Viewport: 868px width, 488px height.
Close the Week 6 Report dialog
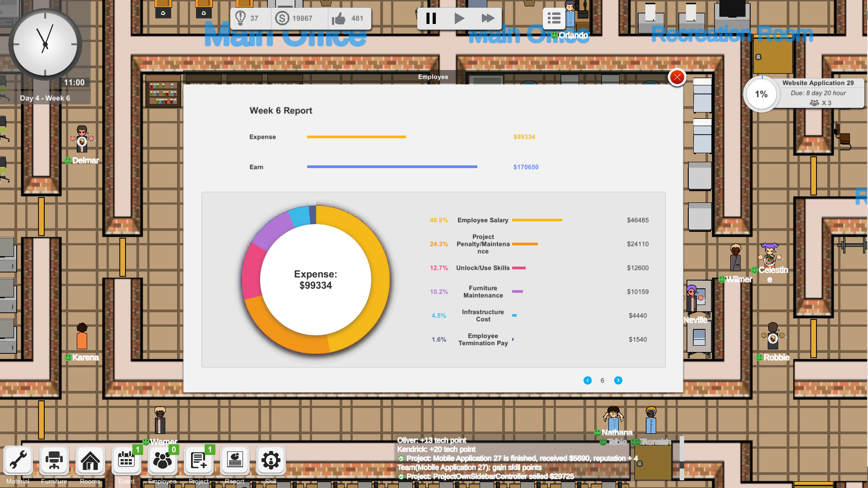pyautogui.click(x=677, y=77)
